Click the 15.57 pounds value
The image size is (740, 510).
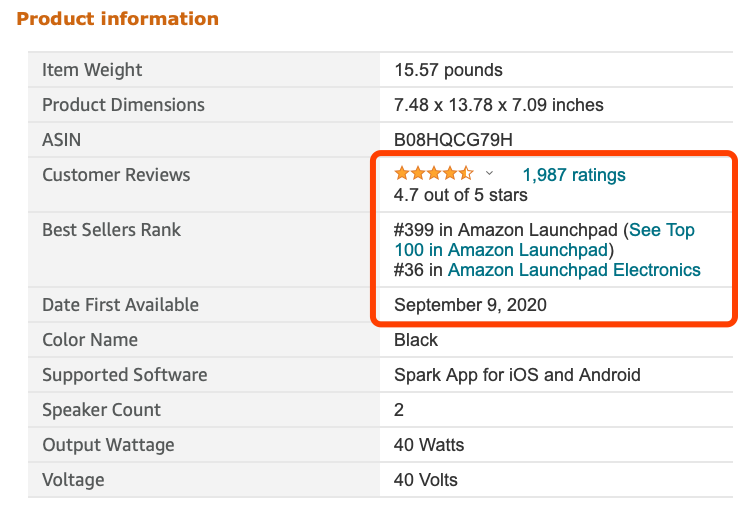[448, 70]
